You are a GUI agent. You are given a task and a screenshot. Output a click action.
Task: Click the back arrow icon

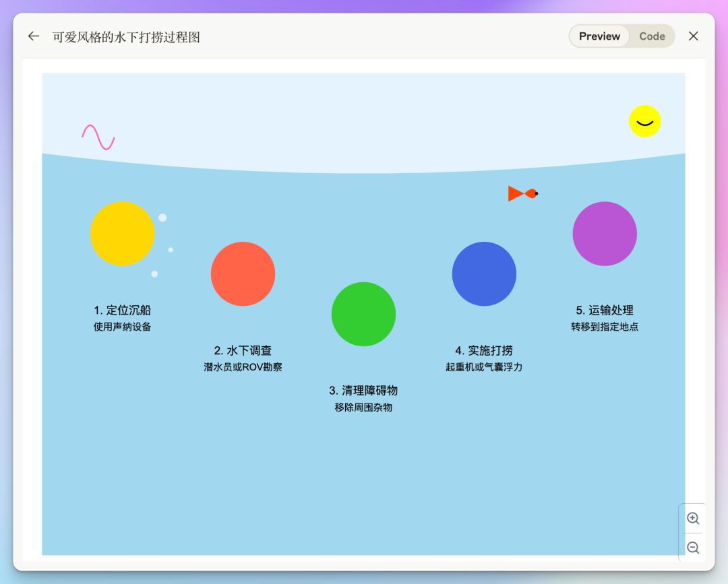[x=34, y=36]
